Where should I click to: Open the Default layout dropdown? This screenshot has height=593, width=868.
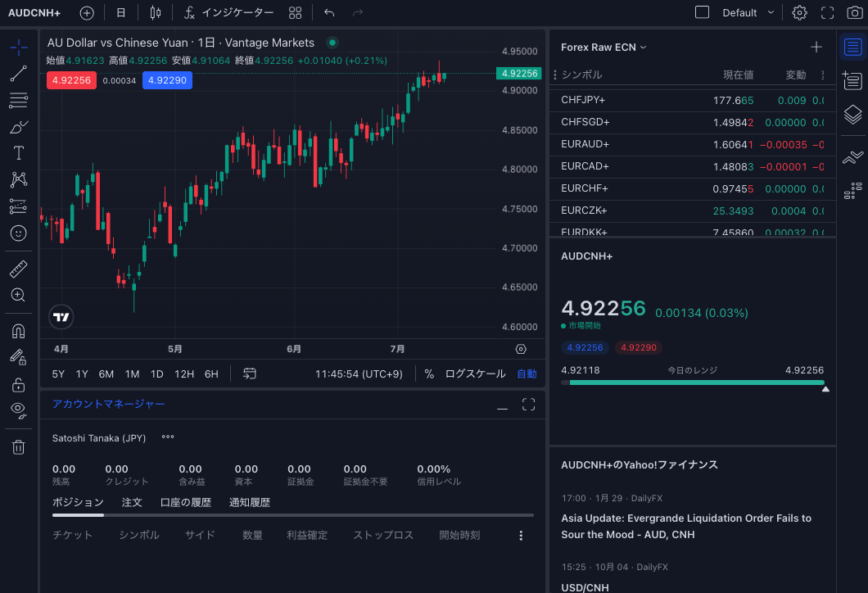(x=748, y=13)
